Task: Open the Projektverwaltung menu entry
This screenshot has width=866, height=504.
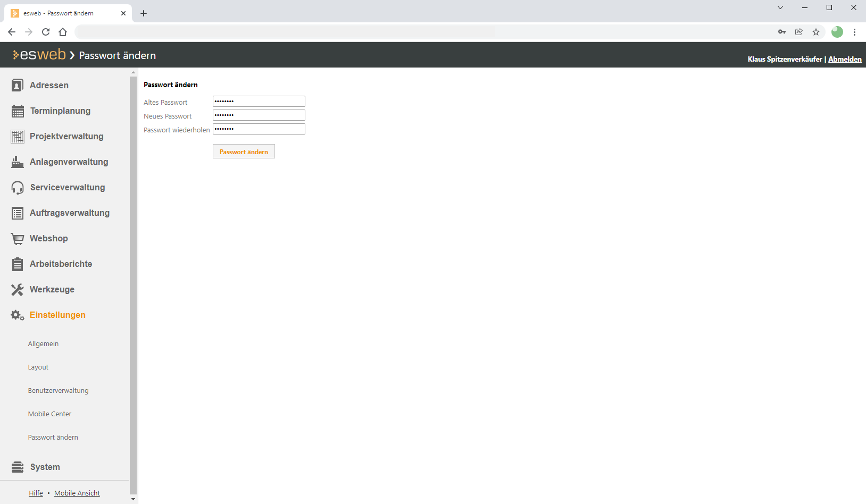Action: point(66,136)
